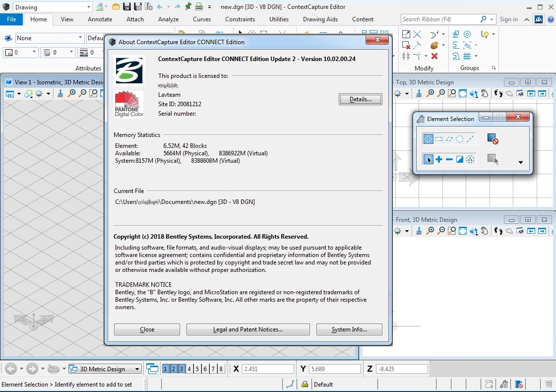Open the File backstage tab
The image size is (556, 392).
[x=11, y=19]
